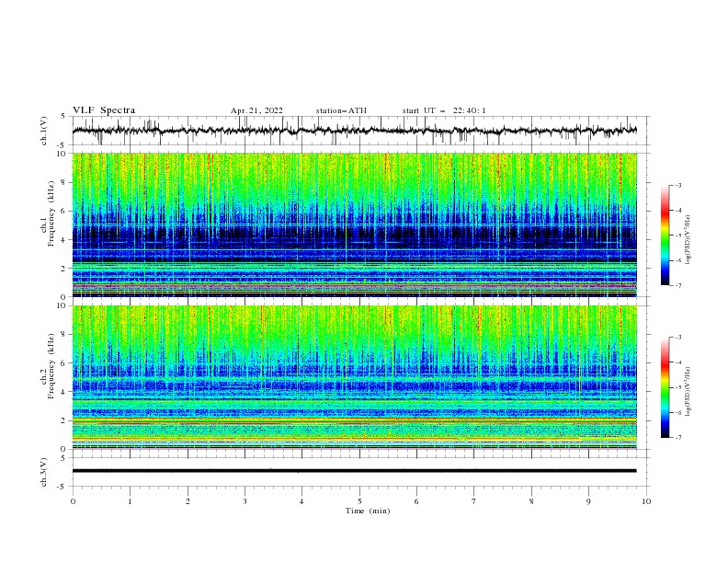Click inside the ch.1 spectrogram panel
728x563 pixels.
[x=355, y=224]
